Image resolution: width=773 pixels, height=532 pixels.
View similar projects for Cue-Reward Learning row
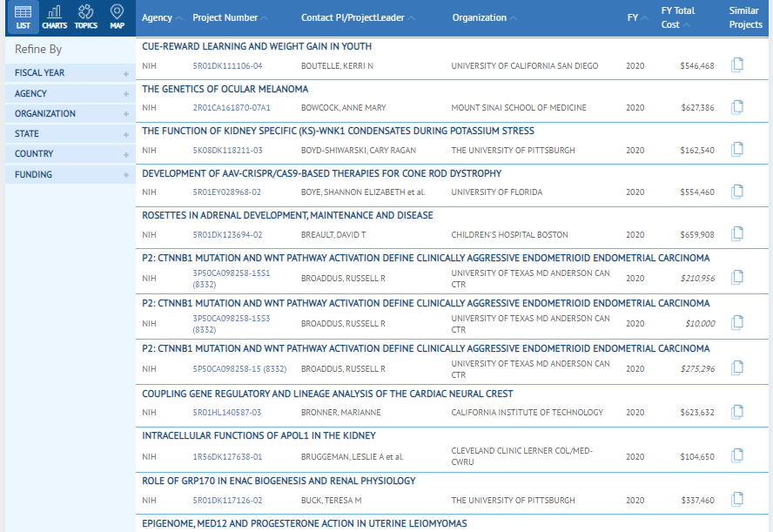click(x=737, y=65)
